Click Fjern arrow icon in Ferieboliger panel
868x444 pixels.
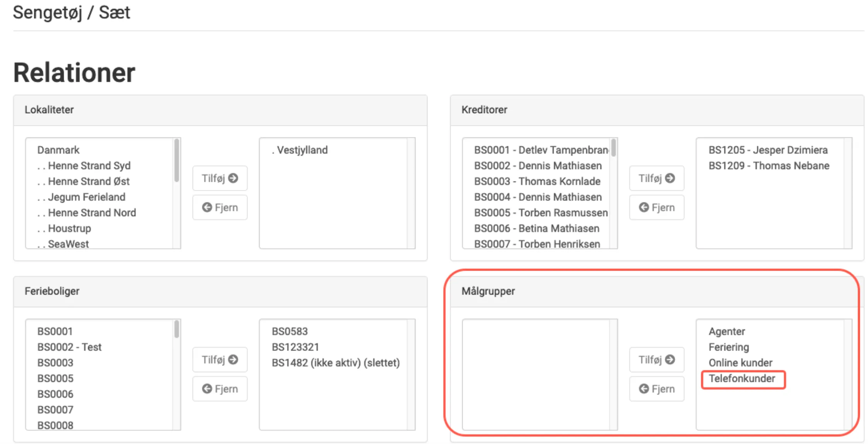click(207, 389)
